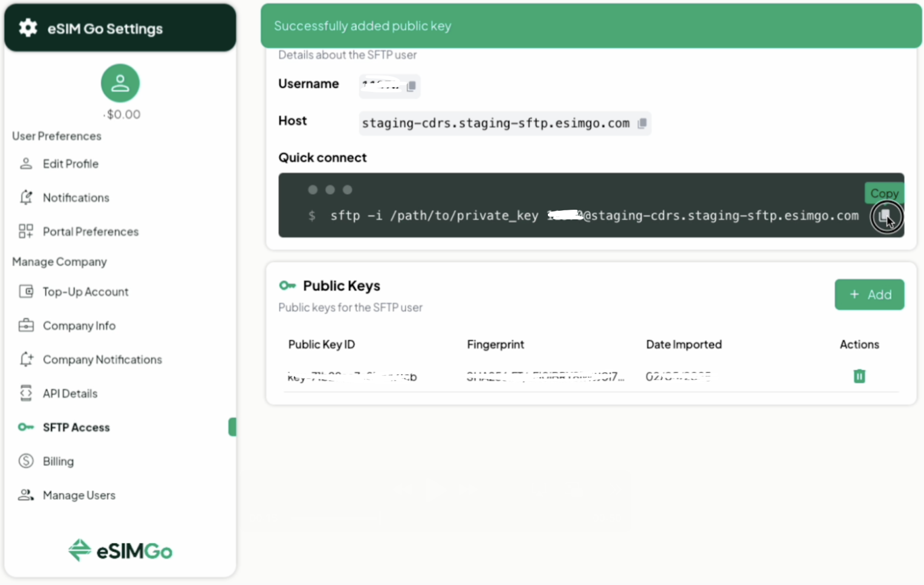The height and width of the screenshot is (585, 924).
Task: Open Manage Users page
Action: 79,495
